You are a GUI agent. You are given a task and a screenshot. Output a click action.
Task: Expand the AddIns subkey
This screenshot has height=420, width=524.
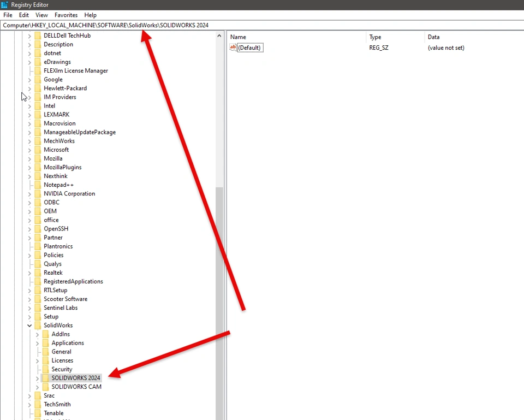(x=37, y=334)
